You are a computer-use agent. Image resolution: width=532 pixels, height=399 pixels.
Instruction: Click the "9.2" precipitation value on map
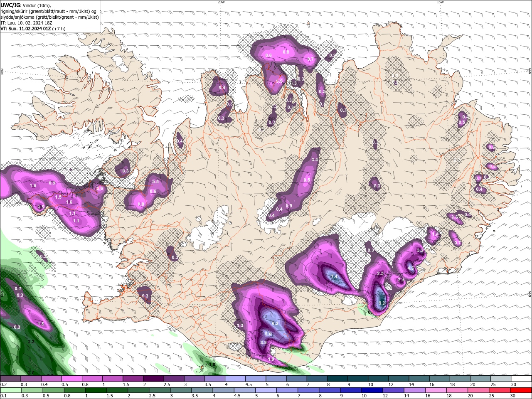[x=383, y=303]
